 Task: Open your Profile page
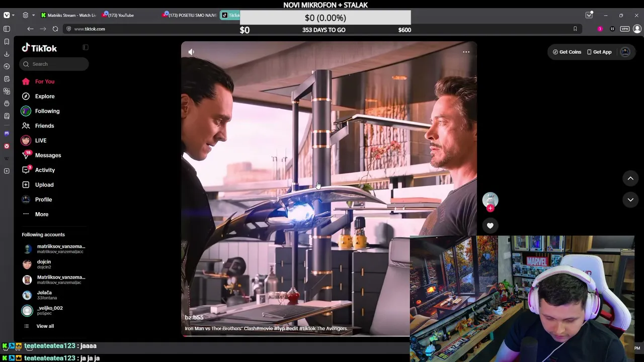pos(43,200)
